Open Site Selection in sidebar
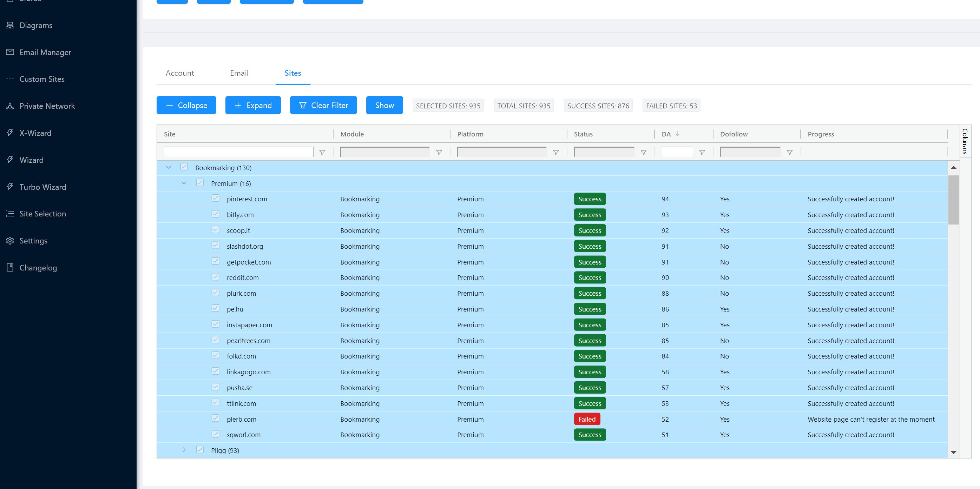Image resolution: width=980 pixels, height=489 pixels. coord(42,214)
